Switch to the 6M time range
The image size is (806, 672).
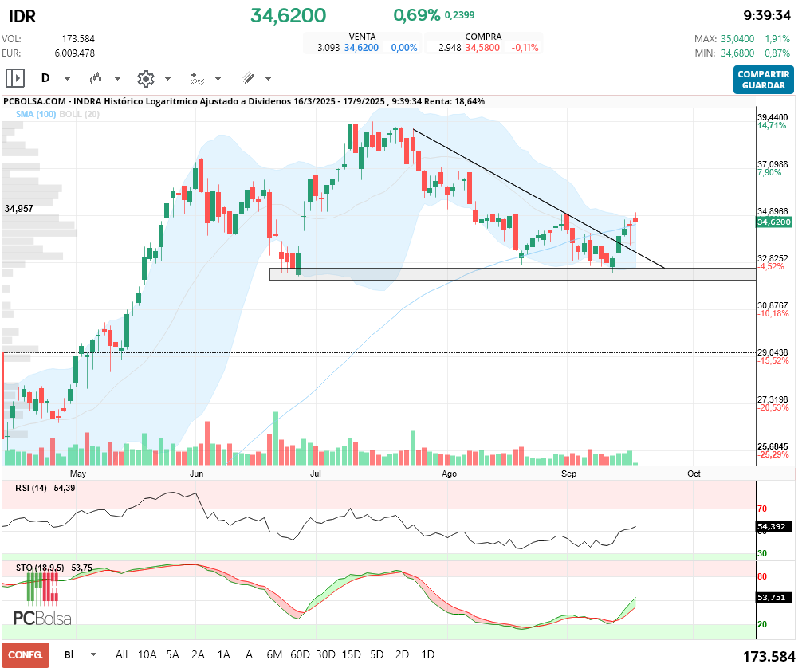point(274,654)
